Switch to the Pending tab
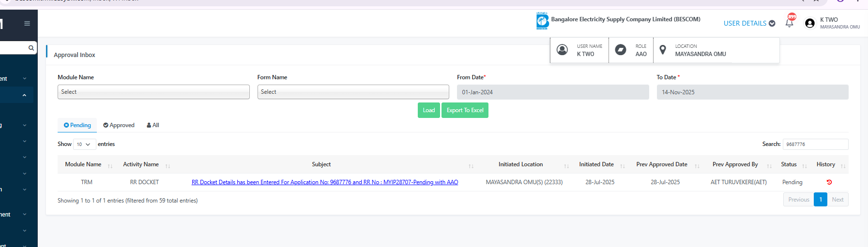Viewport: 868px width, 247px height. pyautogui.click(x=77, y=125)
